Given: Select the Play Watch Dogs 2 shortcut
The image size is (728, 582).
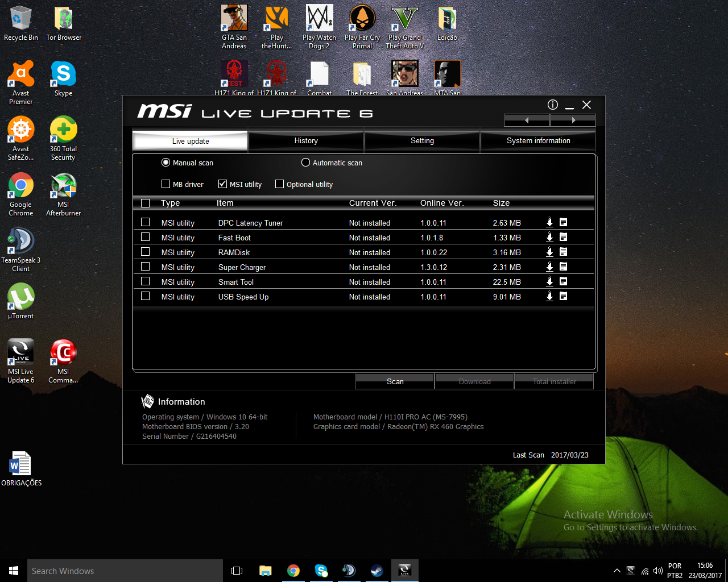Looking at the screenshot, I should click(x=320, y=27).
